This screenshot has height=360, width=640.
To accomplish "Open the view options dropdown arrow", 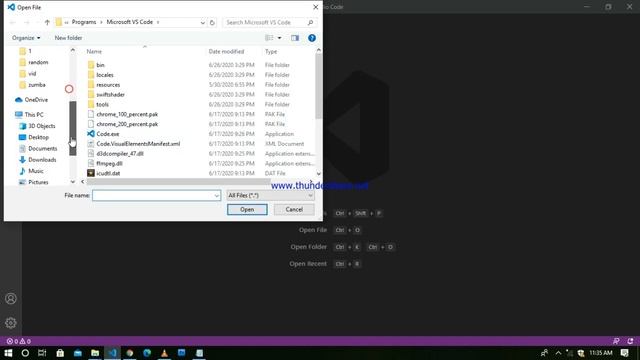I will coord(280,38).
